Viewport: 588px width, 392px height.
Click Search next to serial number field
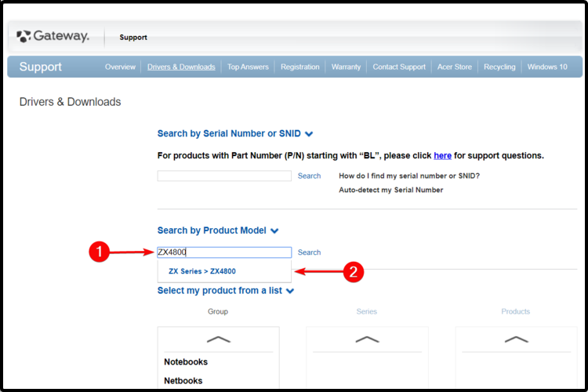309,176
